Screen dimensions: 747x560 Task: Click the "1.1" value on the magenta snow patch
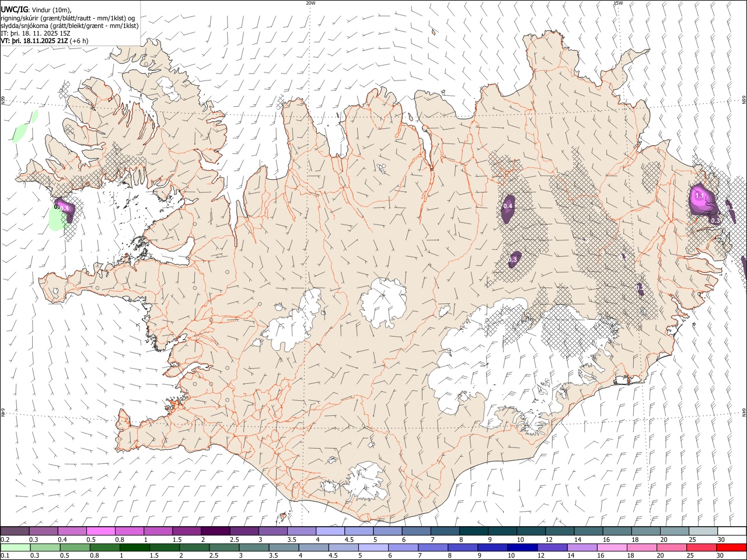coord(700,197)
